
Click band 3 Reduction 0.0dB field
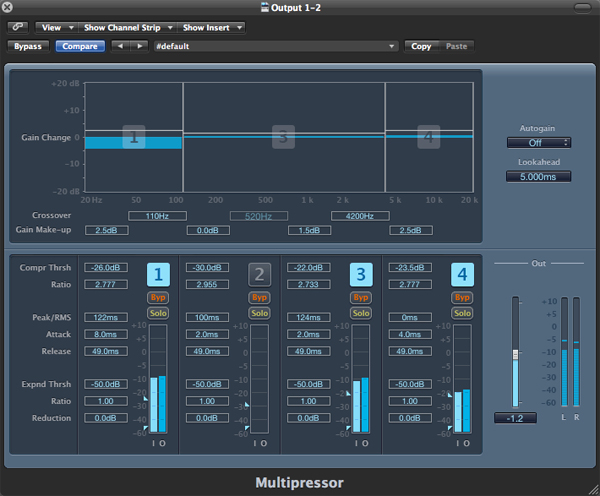click(309, 418)
